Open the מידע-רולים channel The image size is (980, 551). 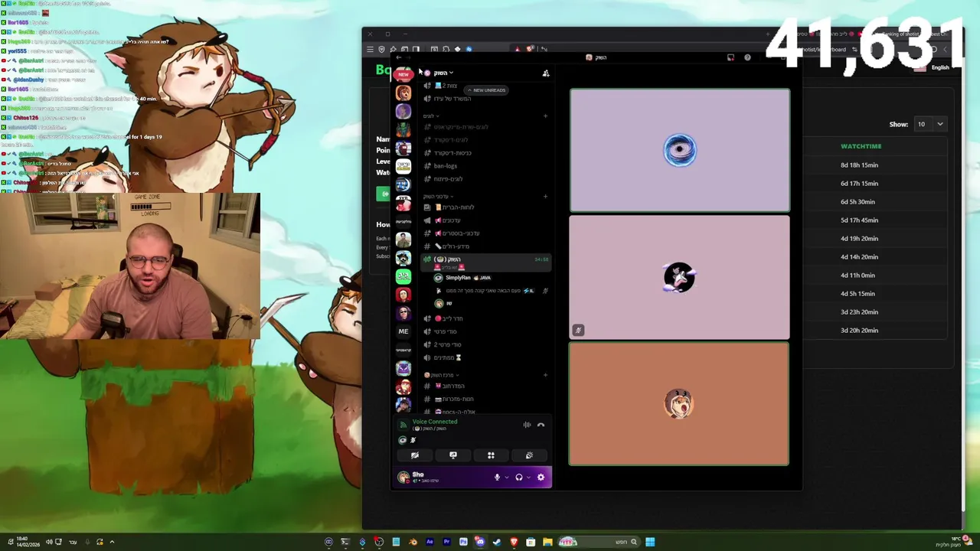[x=452, y=246]
